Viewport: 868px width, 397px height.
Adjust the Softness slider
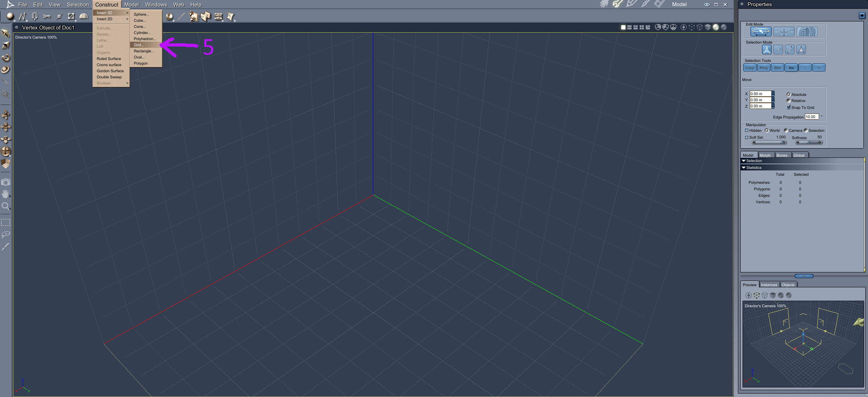pyautogui.click(x=809, y=142)
